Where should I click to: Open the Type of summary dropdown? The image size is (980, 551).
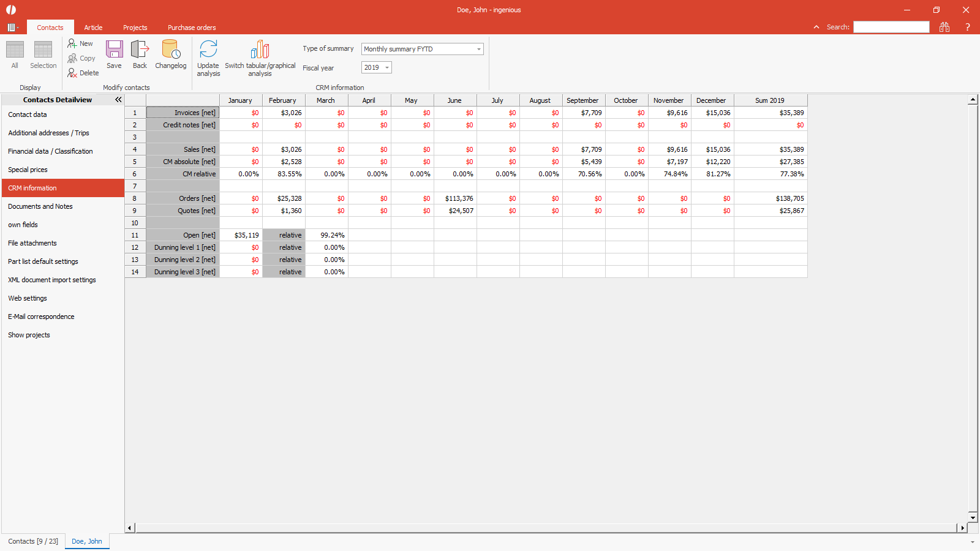click(x=478, y=49)
